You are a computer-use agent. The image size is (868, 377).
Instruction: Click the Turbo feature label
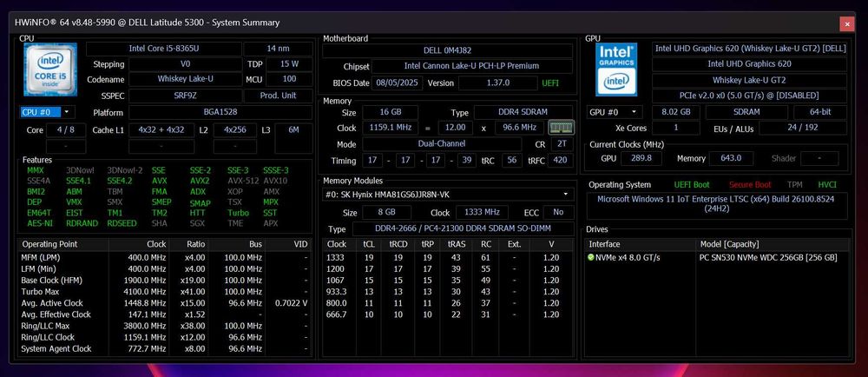coord(238,213)
